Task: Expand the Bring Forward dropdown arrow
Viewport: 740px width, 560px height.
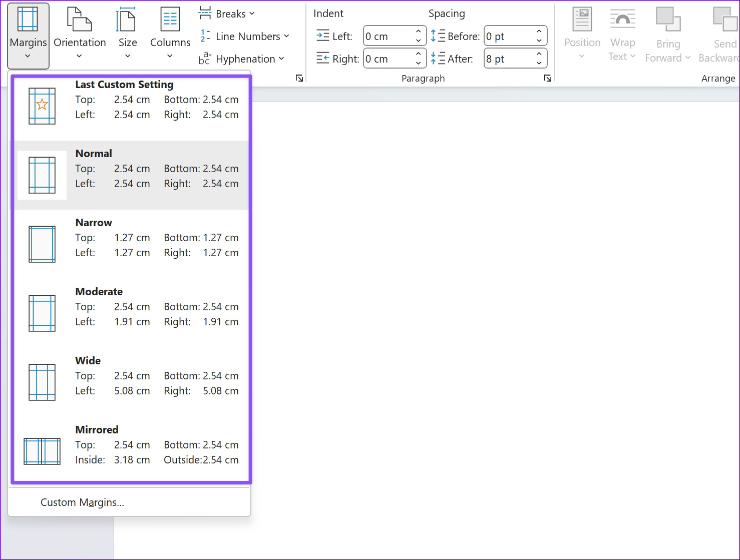Action: tap(689, 57)
